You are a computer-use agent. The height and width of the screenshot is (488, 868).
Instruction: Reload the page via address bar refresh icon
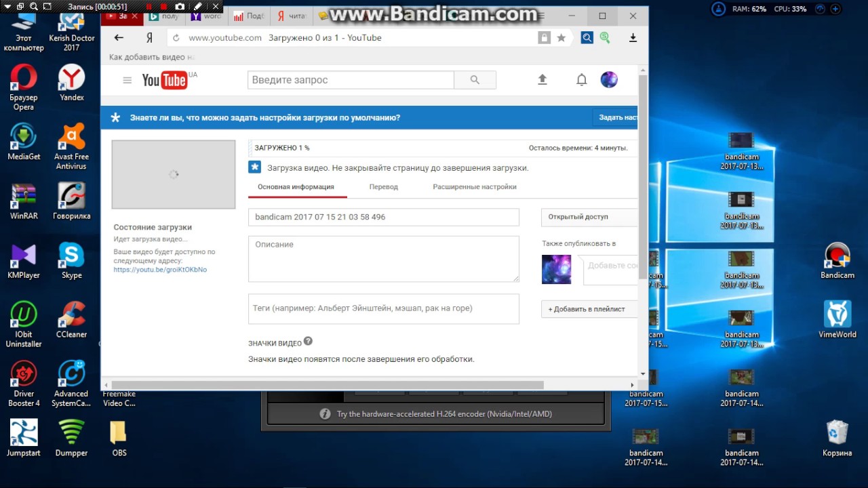(x=176, y=38)
